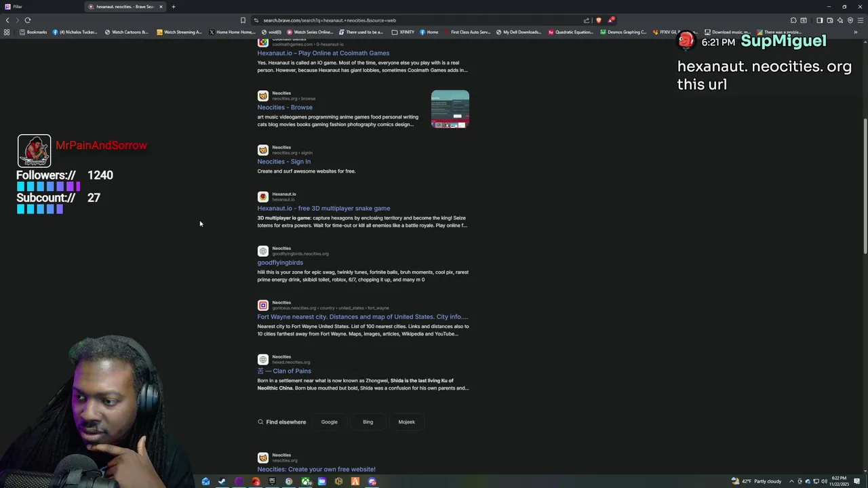
Task: Open Brave VPN shield icon
Action: point(850,20)
